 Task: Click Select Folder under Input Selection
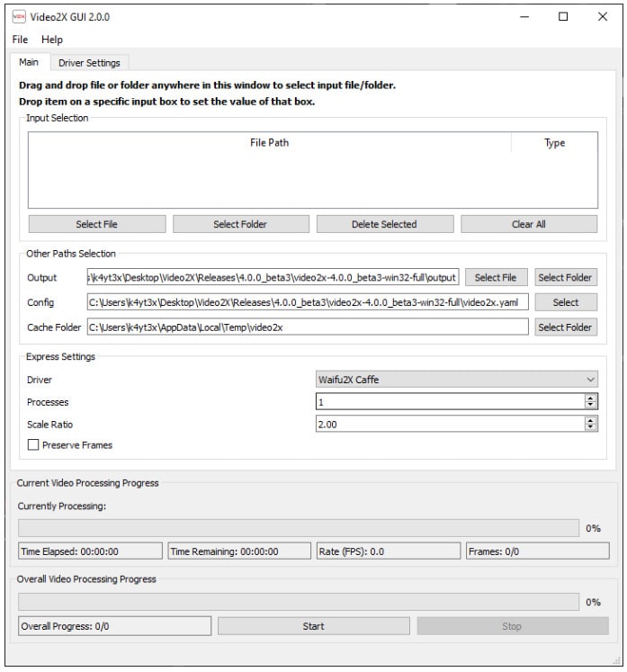(240, 224)
